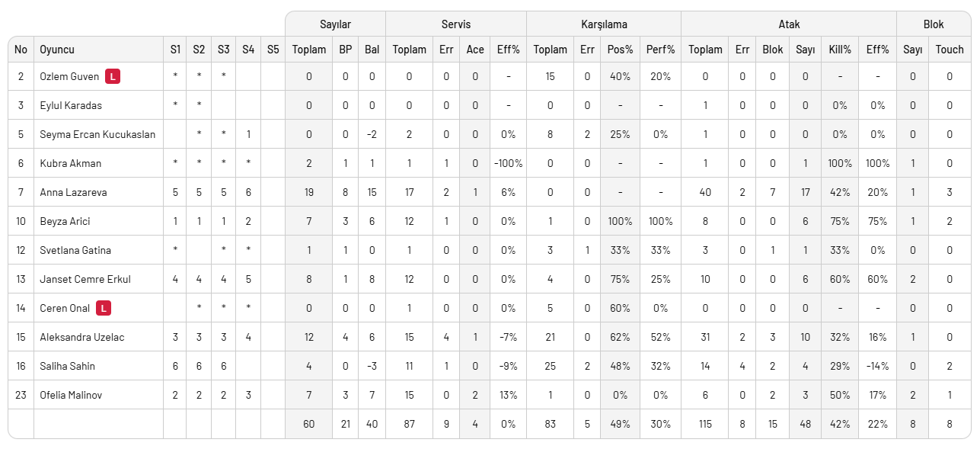Viewport: 980px width, 449px height.
Task: Open player Anna Lazareva's name
Action: pos(73,192)
